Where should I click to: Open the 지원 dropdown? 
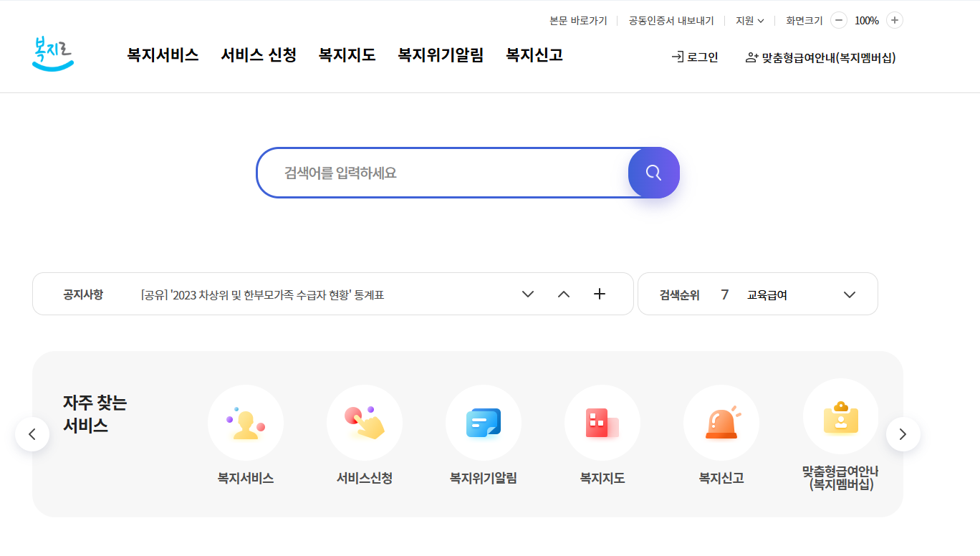point(749,21)
